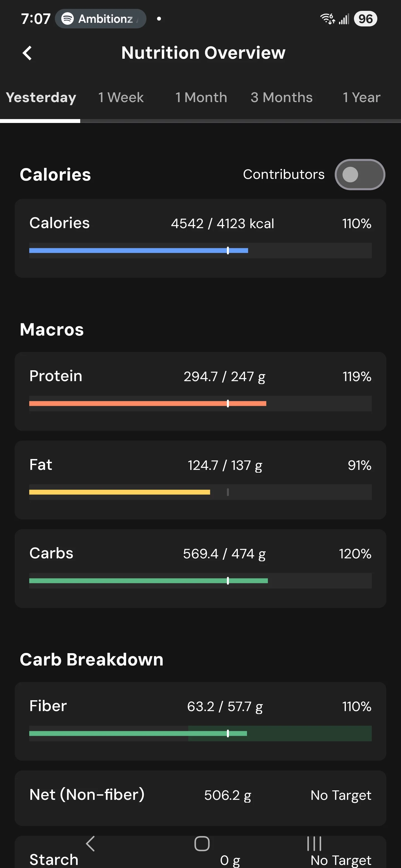
Task: Open the Spotify Ambitionz now-playing chip
Action: coord(101,19)
